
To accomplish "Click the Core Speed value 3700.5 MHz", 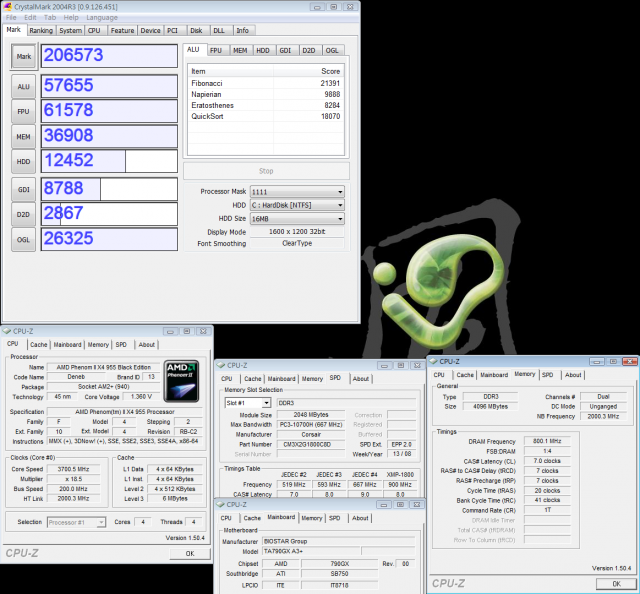I will coord(73,469).
